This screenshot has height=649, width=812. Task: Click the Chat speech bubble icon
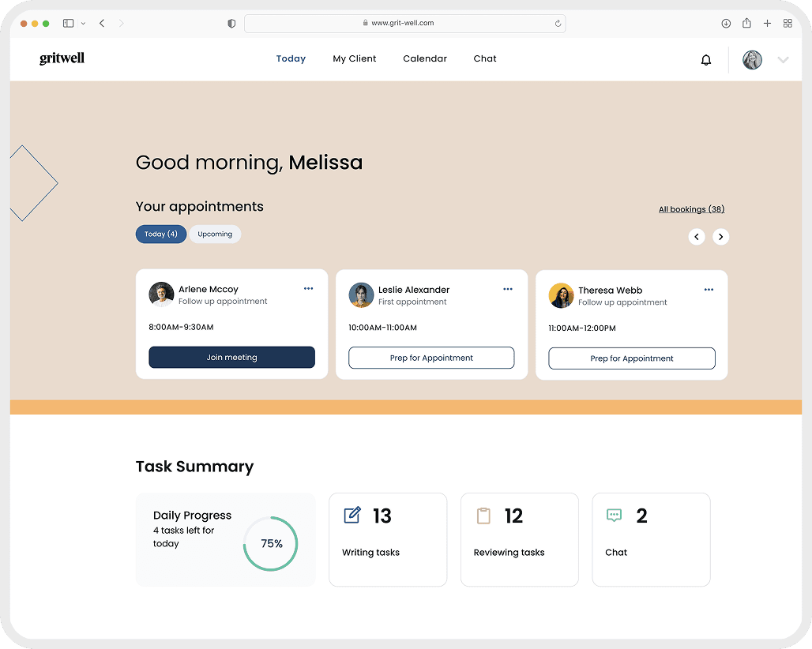pyautogui.click(x=615, y=516)
